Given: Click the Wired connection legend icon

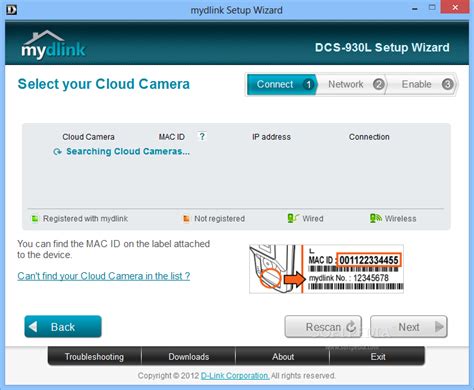Looking at the screenshot, I should point(293,218).
